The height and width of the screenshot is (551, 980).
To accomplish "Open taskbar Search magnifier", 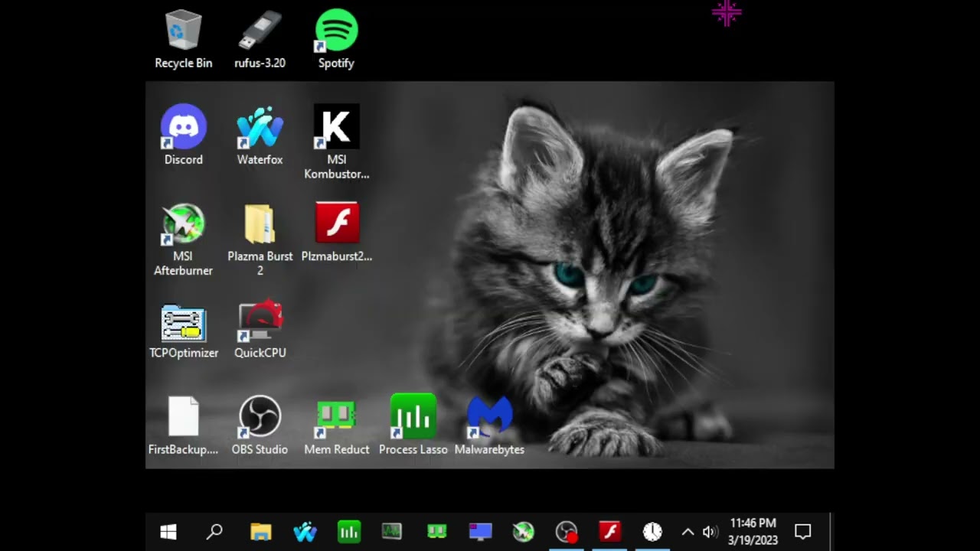I will [x=215, y=532].
